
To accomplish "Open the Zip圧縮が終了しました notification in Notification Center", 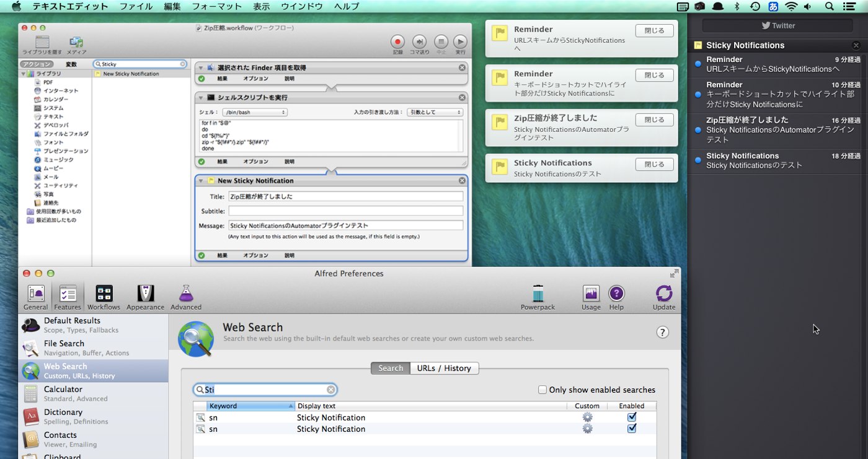I will (778, 129).
